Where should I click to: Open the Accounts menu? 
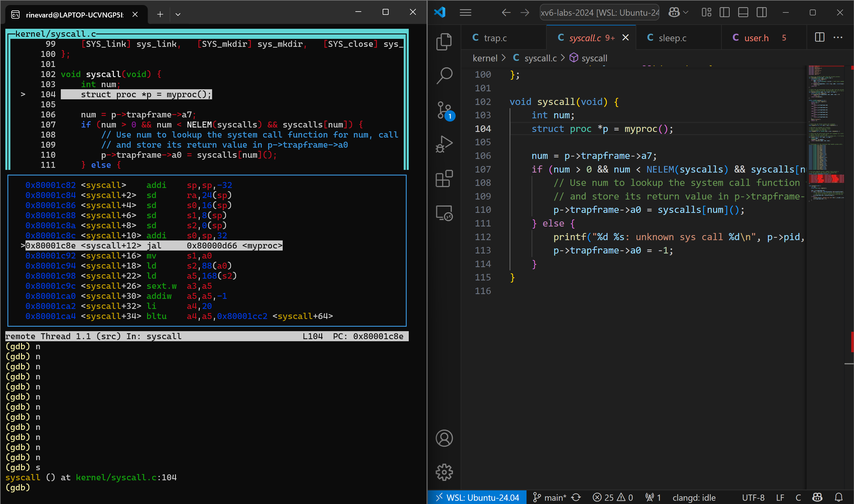coord(444,438)
